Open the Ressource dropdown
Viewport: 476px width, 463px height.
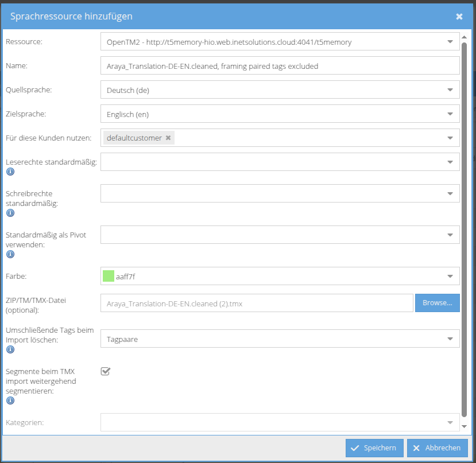(x=450, y=42)
